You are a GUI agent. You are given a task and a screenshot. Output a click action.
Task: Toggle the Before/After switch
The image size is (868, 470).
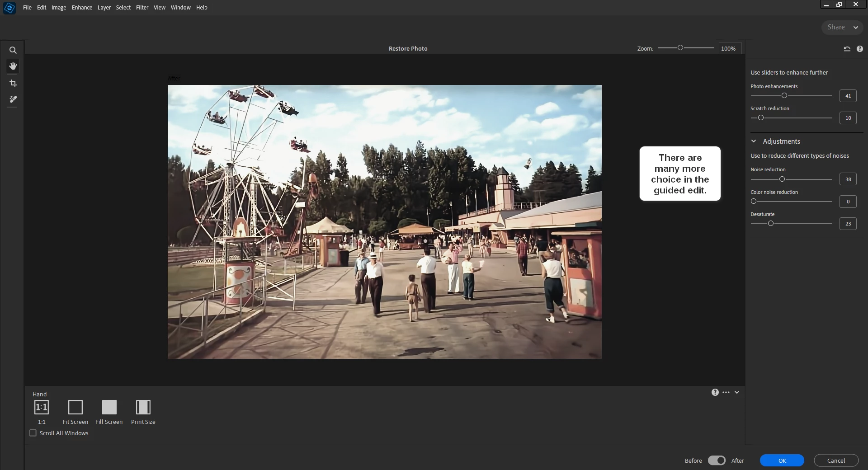[717, 461]
